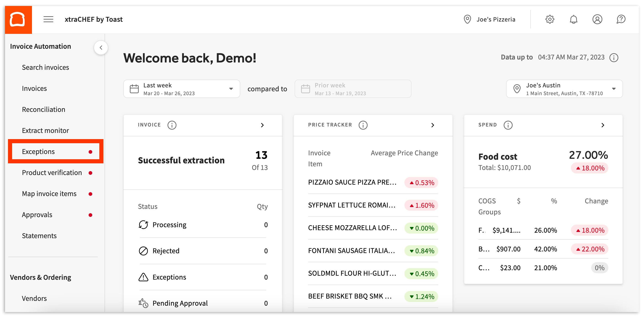Click the location pin next to Joe's Pizzeria

(467, 19)
